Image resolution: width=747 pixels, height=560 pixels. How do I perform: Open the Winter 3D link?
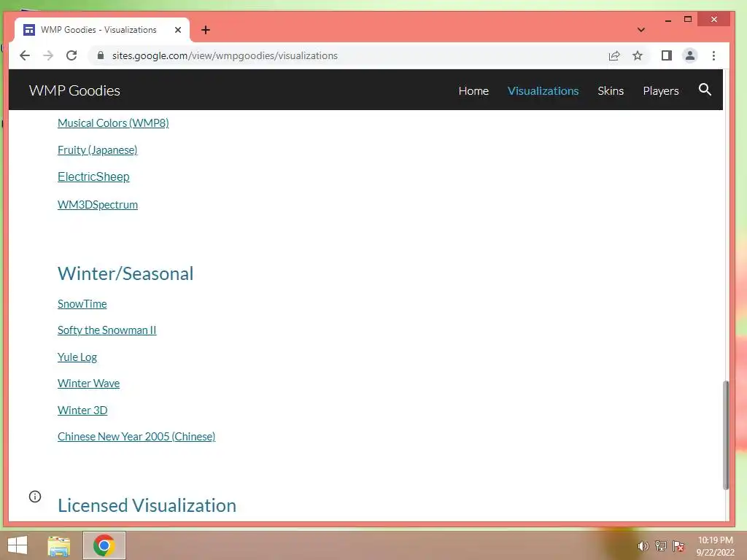pos(82,410)
